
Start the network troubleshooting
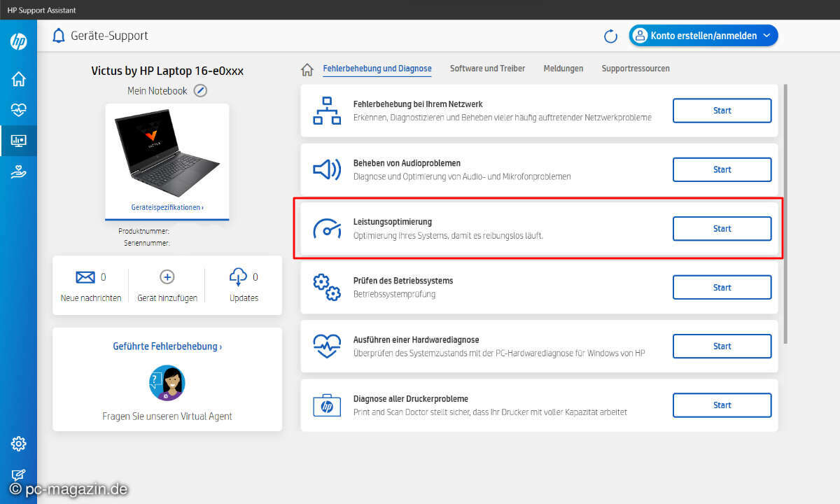pyautogui.click(x=722, y=111)
